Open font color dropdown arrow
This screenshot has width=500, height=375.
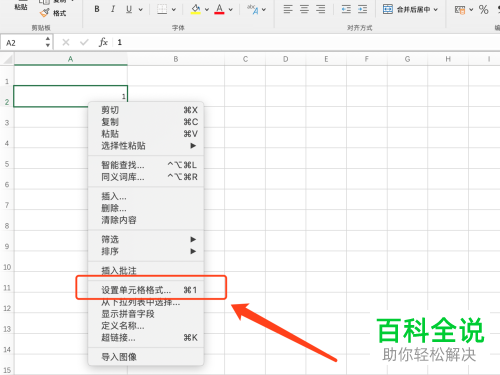231,10
